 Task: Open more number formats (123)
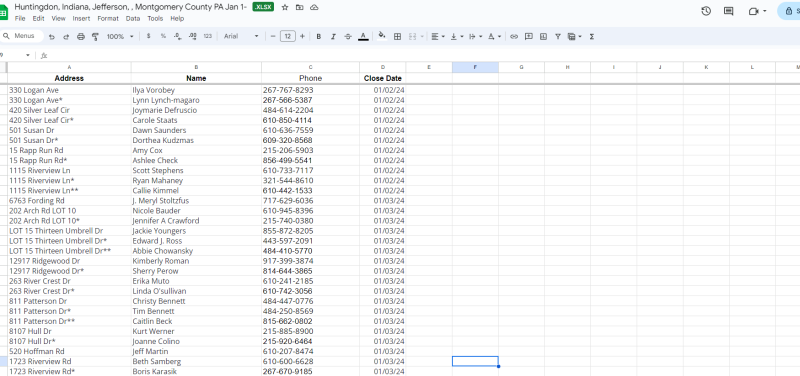click(208, 36)
